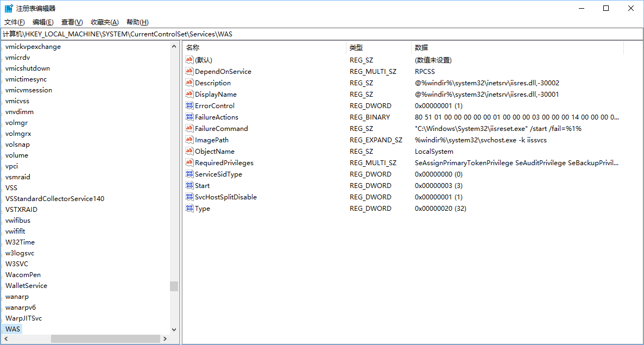The width and height of the screenshot is (644, 345).
Task: Click the ObjectName string value icon
Action: [x=190, y=151]
